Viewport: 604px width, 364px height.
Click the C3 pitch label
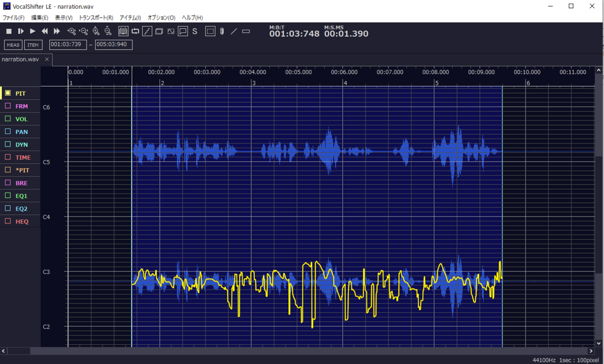(46, 272)
